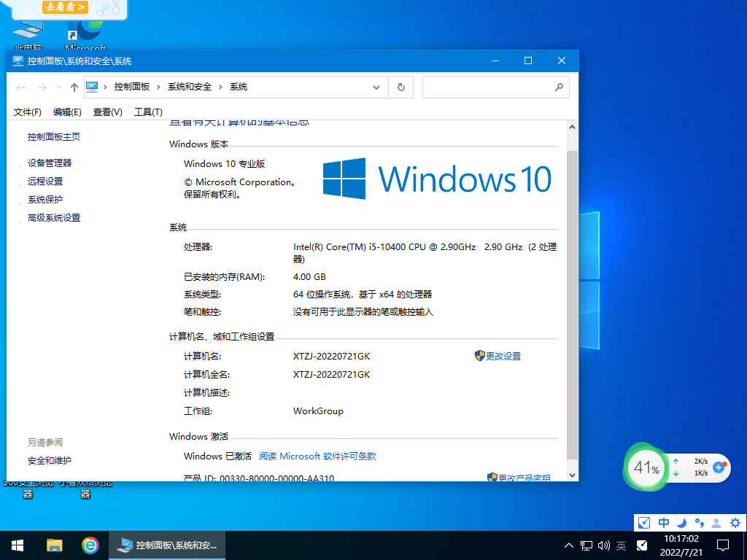The width and height of the screenshot is (747, 560).
Task: Expand the address bar dropdown arrow
Action: pos(376,87)
